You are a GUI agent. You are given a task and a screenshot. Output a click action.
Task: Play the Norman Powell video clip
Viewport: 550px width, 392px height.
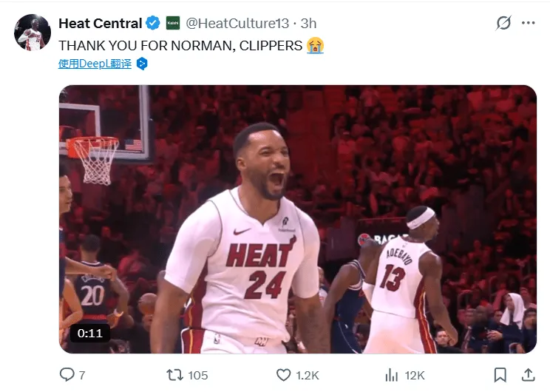(x=298, y=219)
